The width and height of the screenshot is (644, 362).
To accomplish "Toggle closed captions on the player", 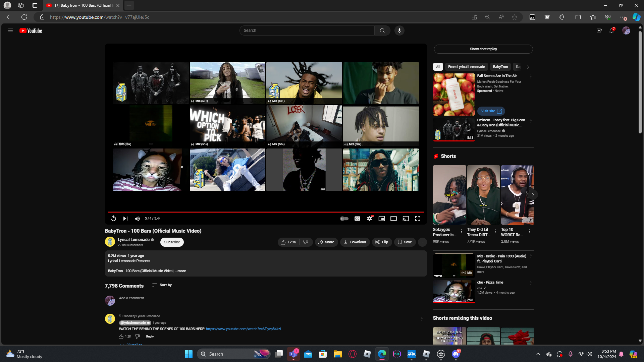I will (357, 219).
